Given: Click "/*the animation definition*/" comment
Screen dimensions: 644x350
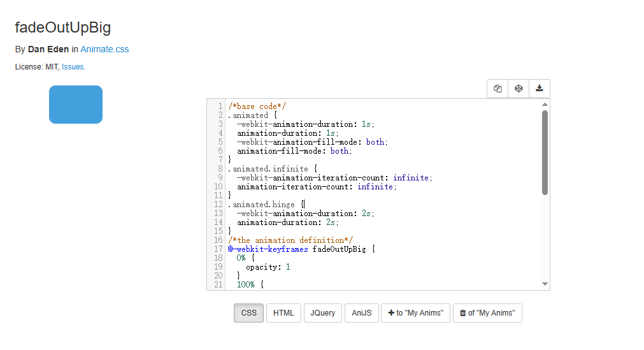Looking at the screenshot, I should (x=290, y=240).
